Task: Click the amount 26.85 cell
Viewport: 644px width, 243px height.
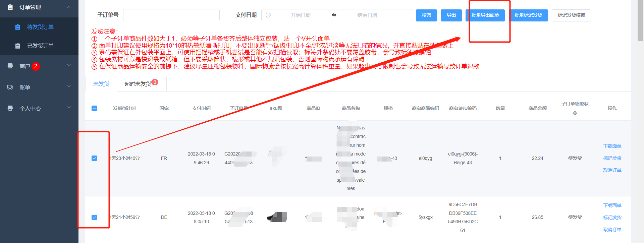Action: pos(537,217)
